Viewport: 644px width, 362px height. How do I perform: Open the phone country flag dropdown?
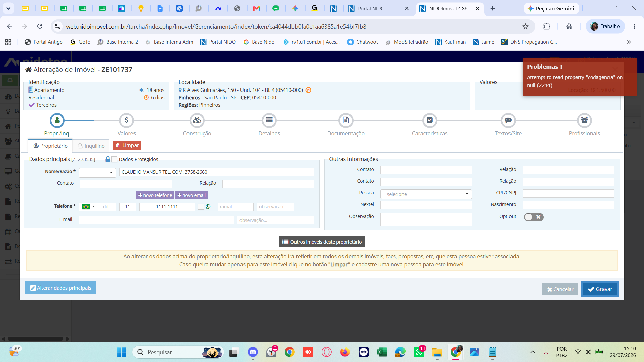click(x=89, y=207)
